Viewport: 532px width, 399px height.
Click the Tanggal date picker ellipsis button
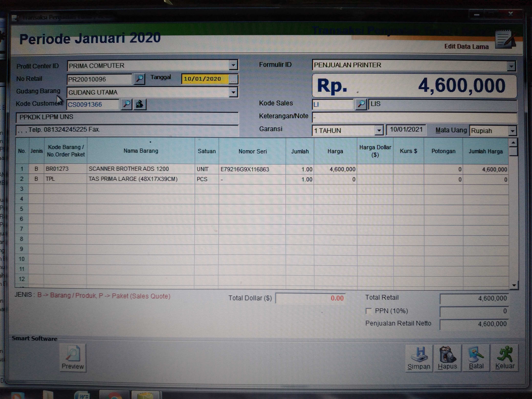coord(233,79)
